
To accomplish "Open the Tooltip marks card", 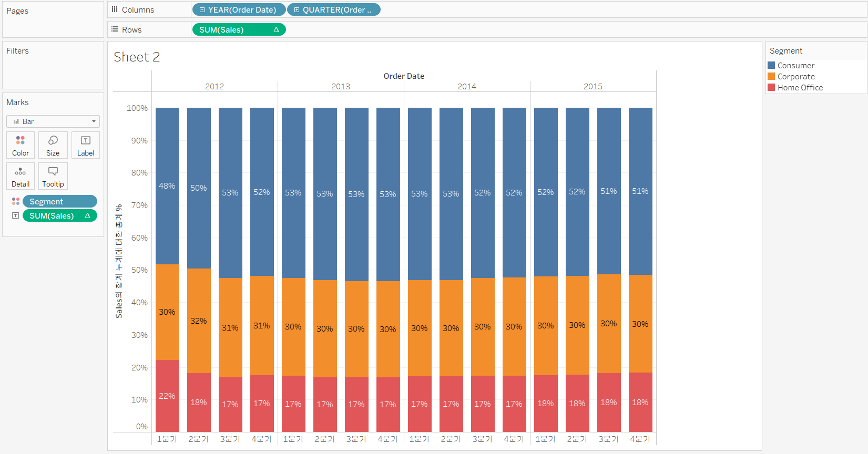I will coord(53,176).
